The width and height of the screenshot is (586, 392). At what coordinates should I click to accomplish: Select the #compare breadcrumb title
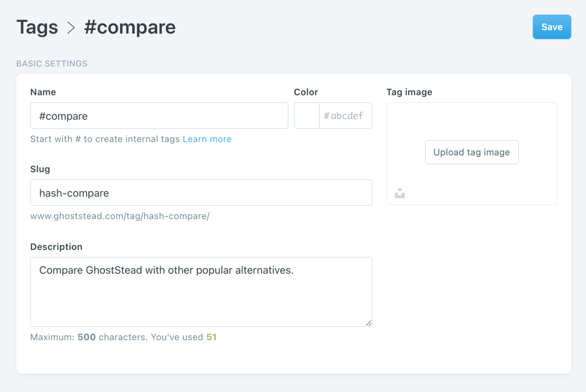point(130,27)
